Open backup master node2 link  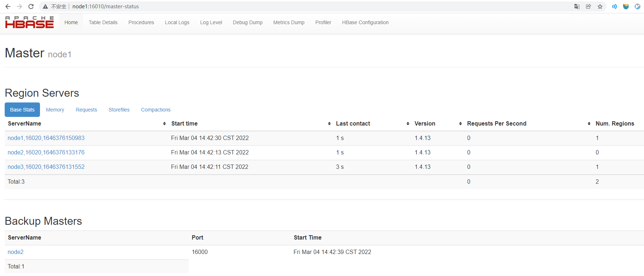point(15,252)
